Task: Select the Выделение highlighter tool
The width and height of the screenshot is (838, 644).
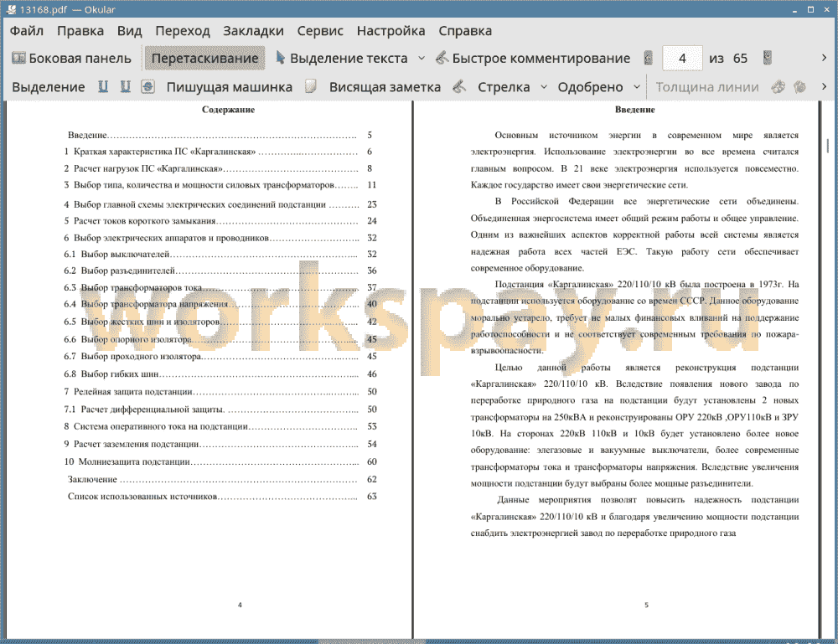Action: (x=48, y=87)
